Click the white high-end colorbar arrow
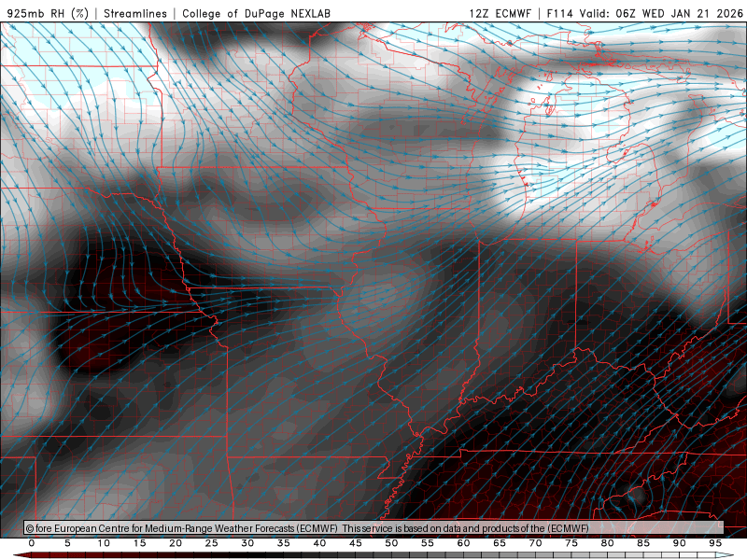 (x=726, y=555)
